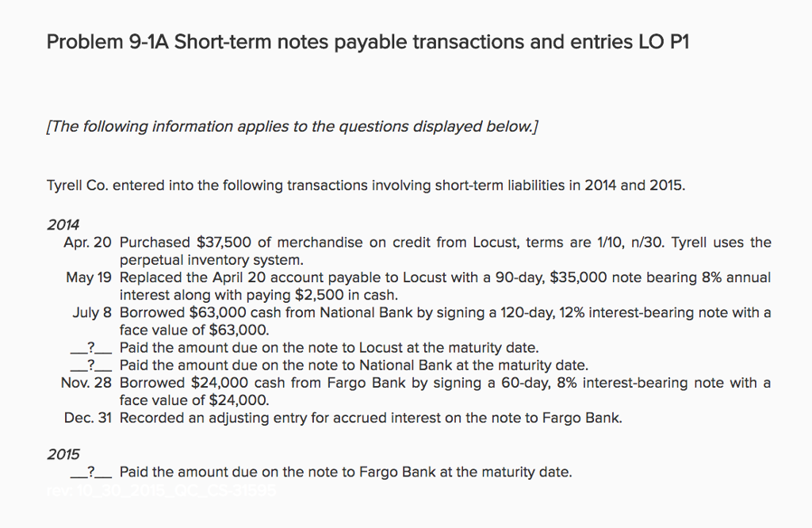
Task: Click the 'Purchased $37,500 of merchandise' line
Action: pyautogui.click(x=444, y=243)
